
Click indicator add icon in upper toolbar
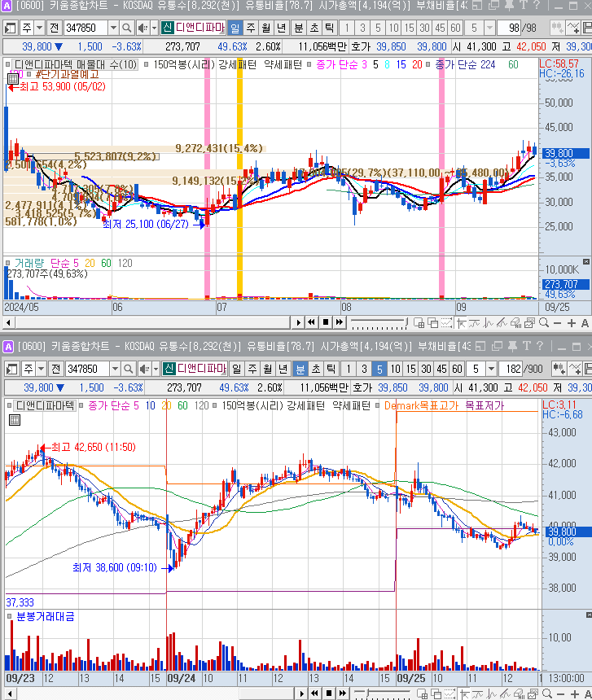(x=574, y=28)
